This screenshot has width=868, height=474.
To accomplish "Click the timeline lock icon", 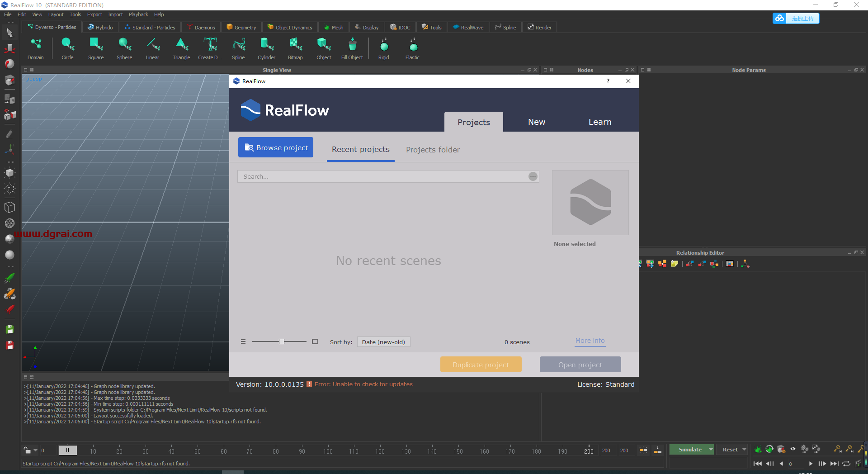I will pos(27,450).
